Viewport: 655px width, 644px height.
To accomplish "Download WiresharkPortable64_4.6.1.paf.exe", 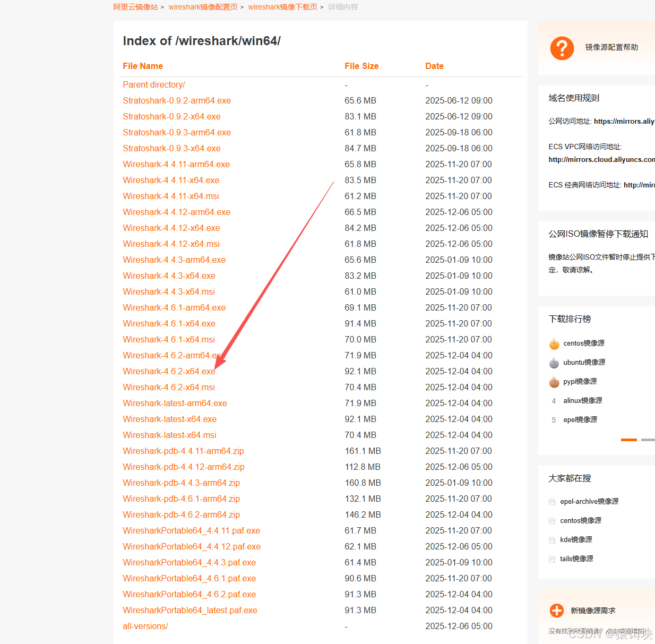I will 189,578.
